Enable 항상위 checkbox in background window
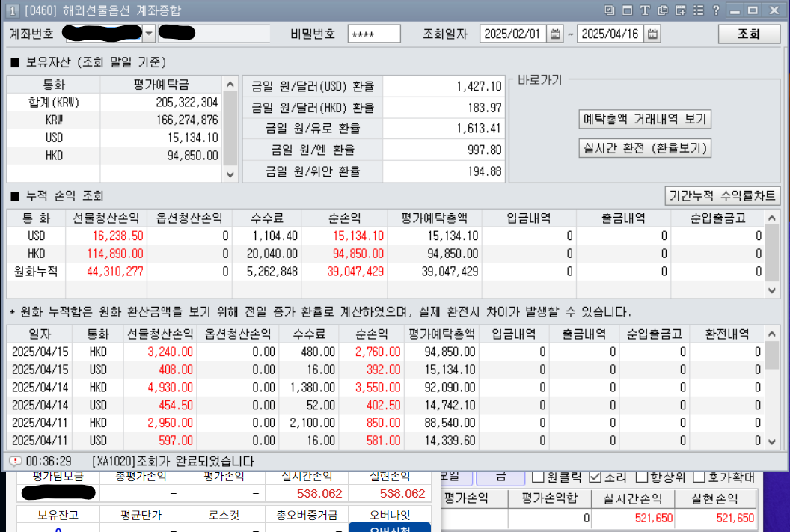The width and height of the screenshot is (790, 532). [x=641, y=477]
